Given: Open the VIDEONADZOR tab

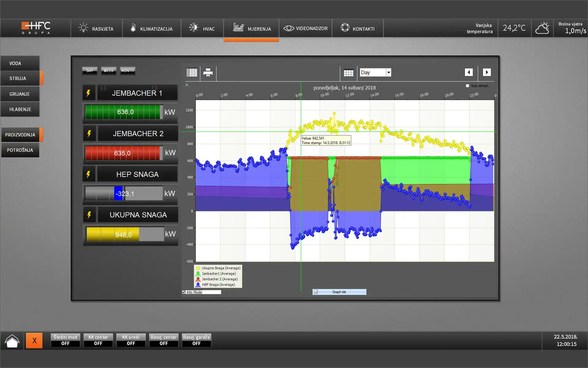Looking at the screenshot, I should (306, 28).
